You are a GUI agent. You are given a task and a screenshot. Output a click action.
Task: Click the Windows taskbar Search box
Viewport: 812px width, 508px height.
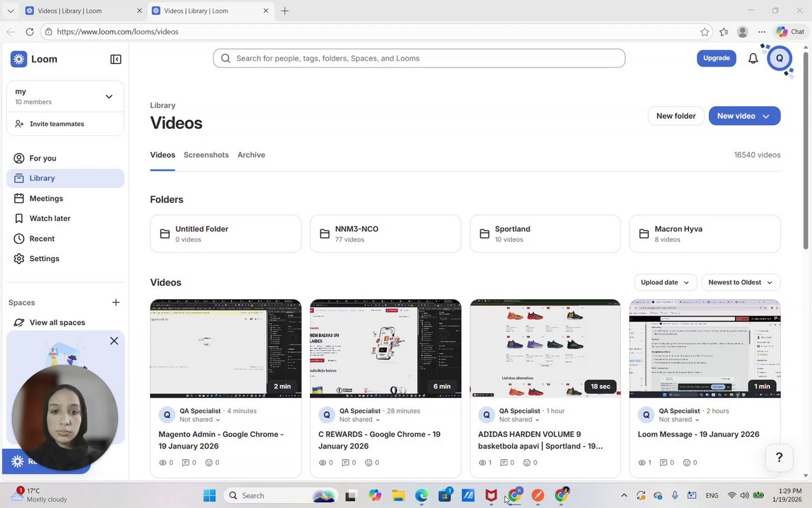click(x=280, y=495)
